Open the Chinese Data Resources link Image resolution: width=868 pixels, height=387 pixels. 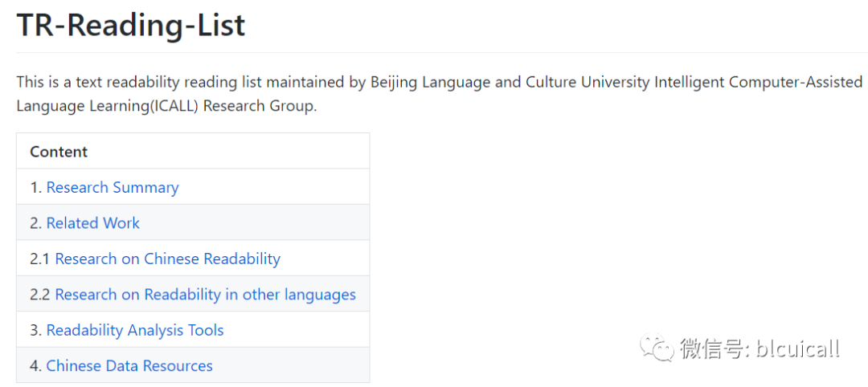point(129,366)
